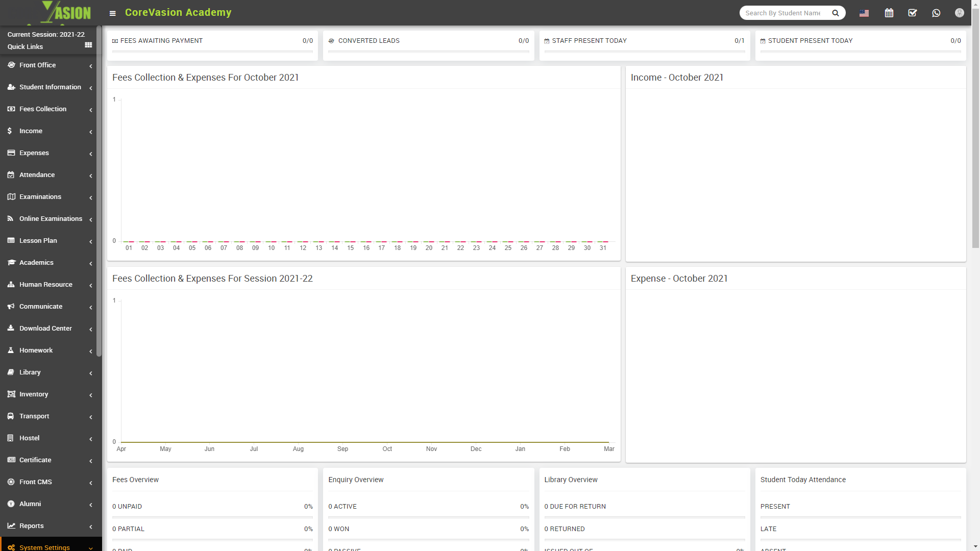980x551 pixels.
Task: Click the Fees Collection money icon
Action: point(11,109)
